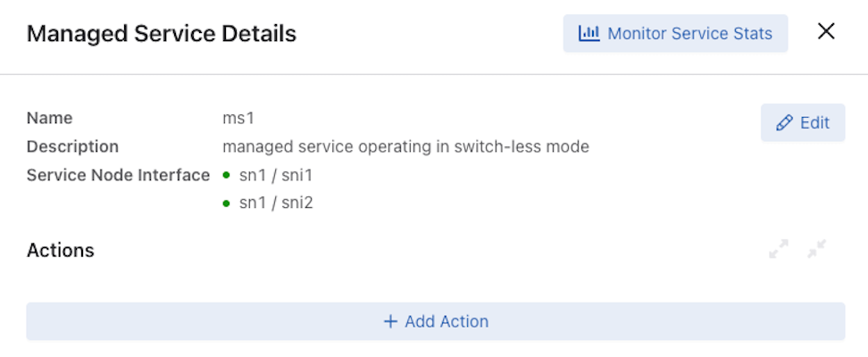Select the ms1 name value
868x357 pixels.
pyautogui.click(x=238, y=119)
